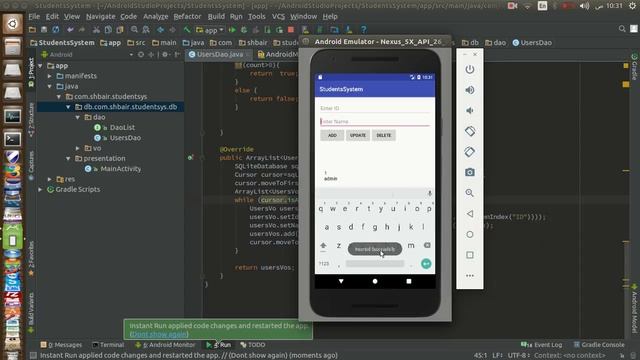Click the Find magnifier icon in toolbar

coord(134,30)
